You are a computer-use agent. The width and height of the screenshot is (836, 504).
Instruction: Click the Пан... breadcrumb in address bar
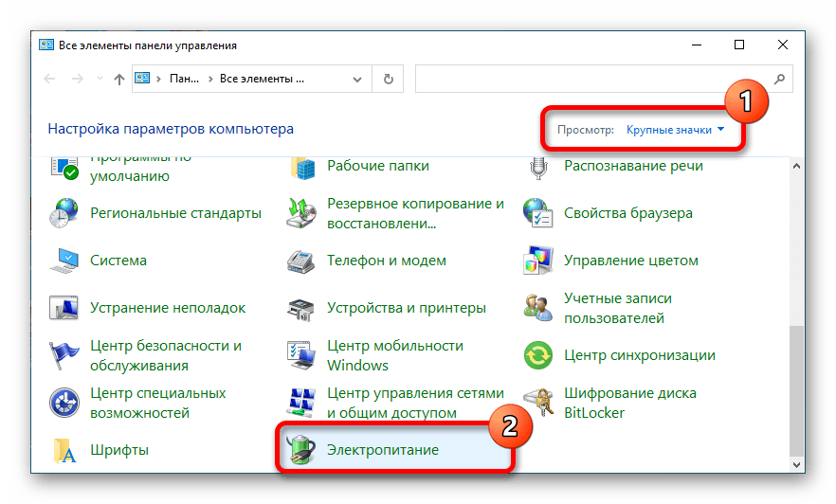tap(184, 80)
